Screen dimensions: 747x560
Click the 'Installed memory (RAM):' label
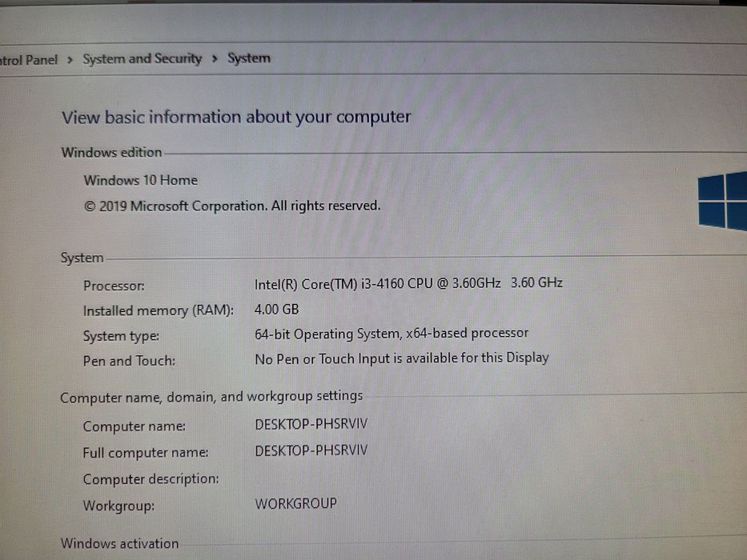[x=159, y=310]
